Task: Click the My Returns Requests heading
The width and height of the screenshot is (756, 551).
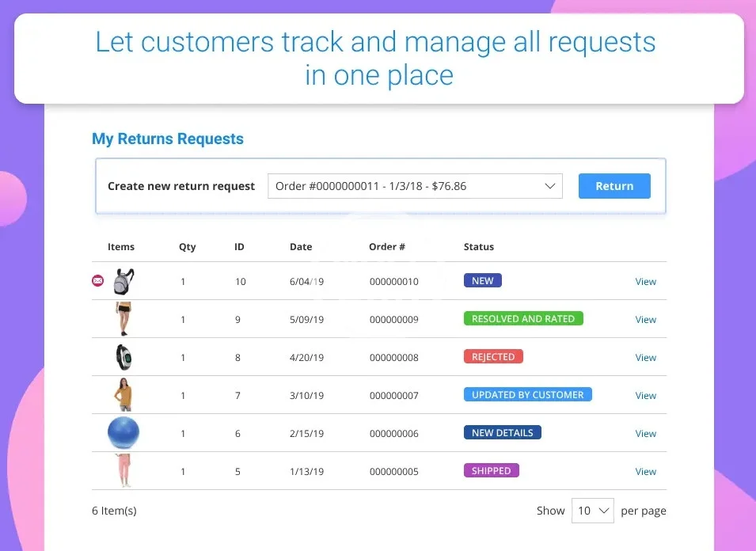Action: [x=168, y=139]
